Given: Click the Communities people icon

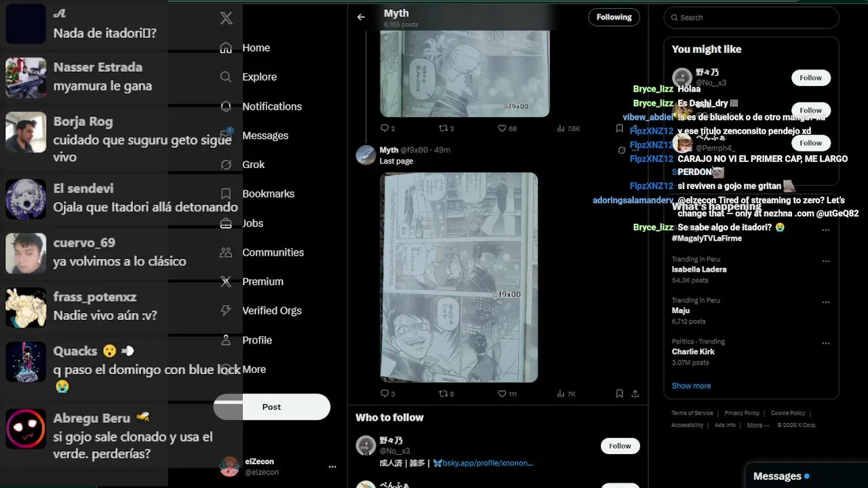Looking at the screenshot, I should coord(226,252).
